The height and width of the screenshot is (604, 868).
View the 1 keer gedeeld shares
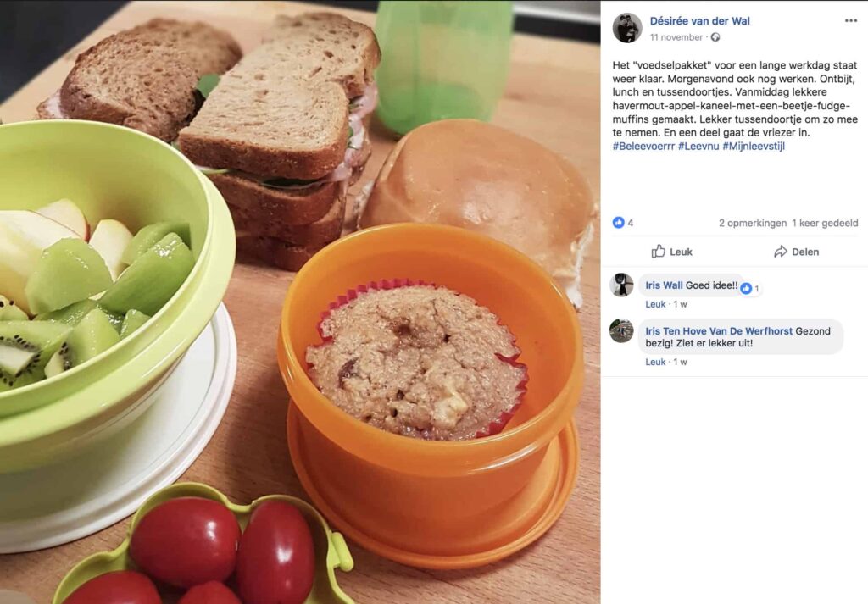825,223
